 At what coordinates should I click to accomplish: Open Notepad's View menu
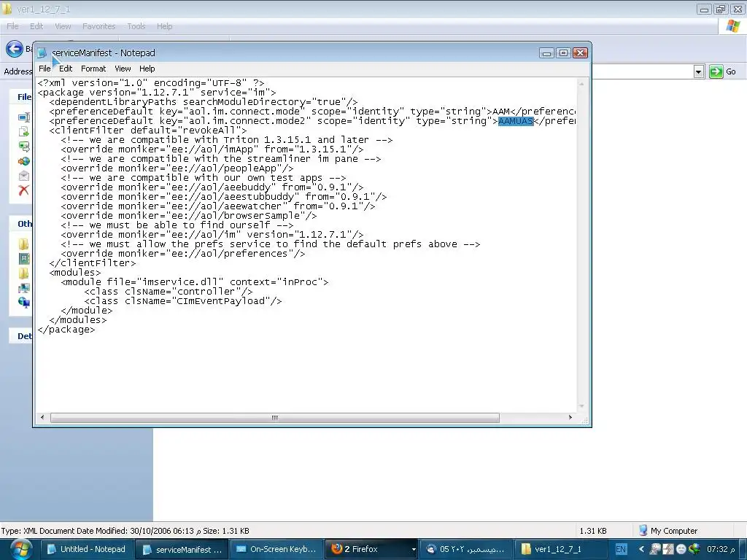coord(123,69)
